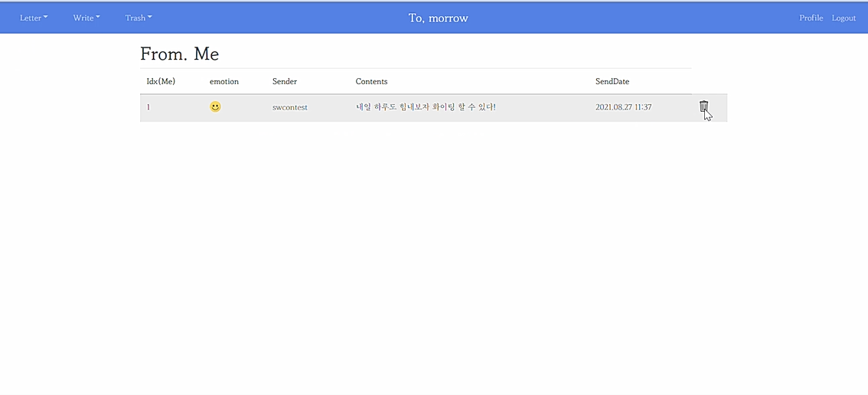The image size is (868, 395).
Task: Click the send date 2021.08.27 11:37
Action: coord(623,107)
